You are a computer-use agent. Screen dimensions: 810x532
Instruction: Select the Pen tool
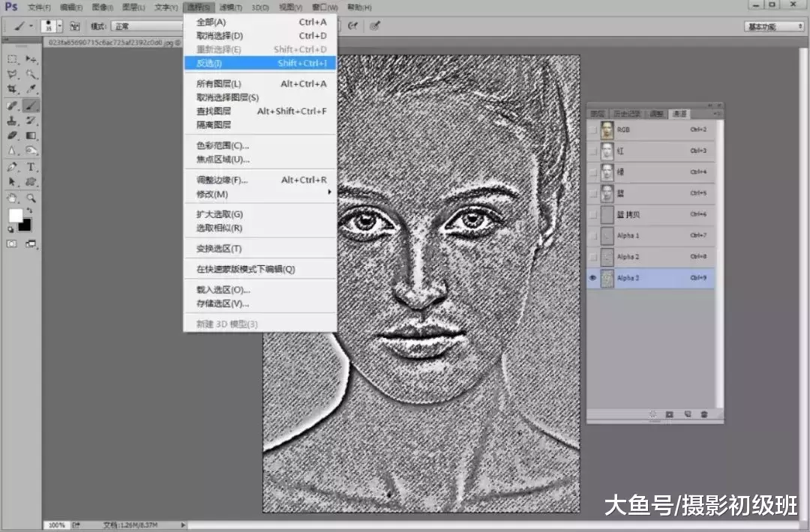13,166
